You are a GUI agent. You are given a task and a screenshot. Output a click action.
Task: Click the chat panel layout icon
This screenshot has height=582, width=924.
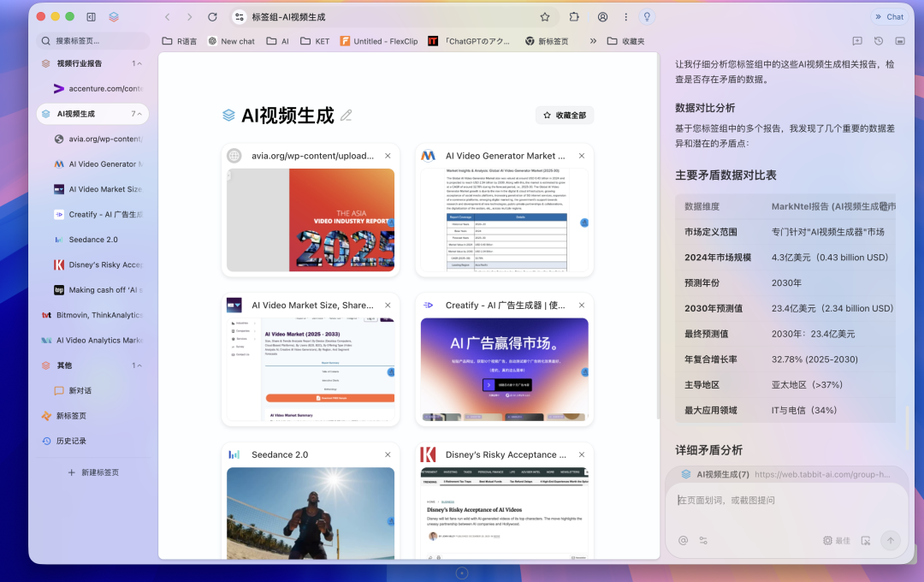tap(900, 41)
